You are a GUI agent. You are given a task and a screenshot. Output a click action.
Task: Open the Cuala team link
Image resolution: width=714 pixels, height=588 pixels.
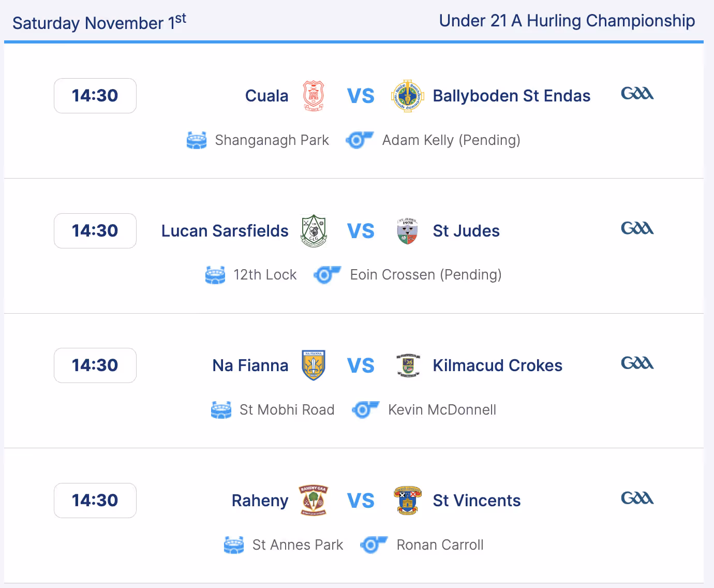266,96
